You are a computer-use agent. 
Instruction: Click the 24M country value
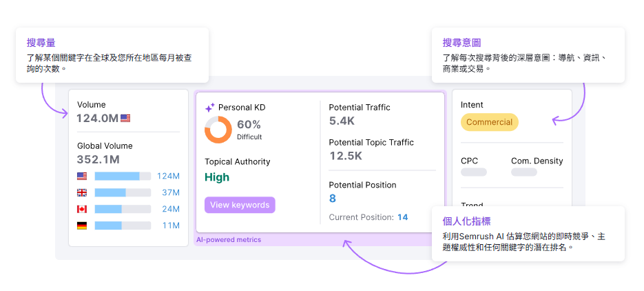pyautogui.click(x=170, y=209)
